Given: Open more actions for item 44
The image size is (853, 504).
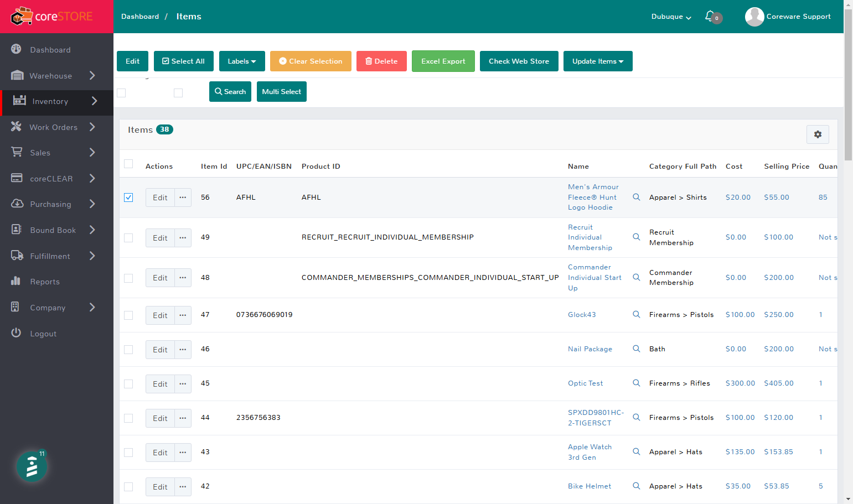Looking at the screenshot, I should (x=183, y=418).
